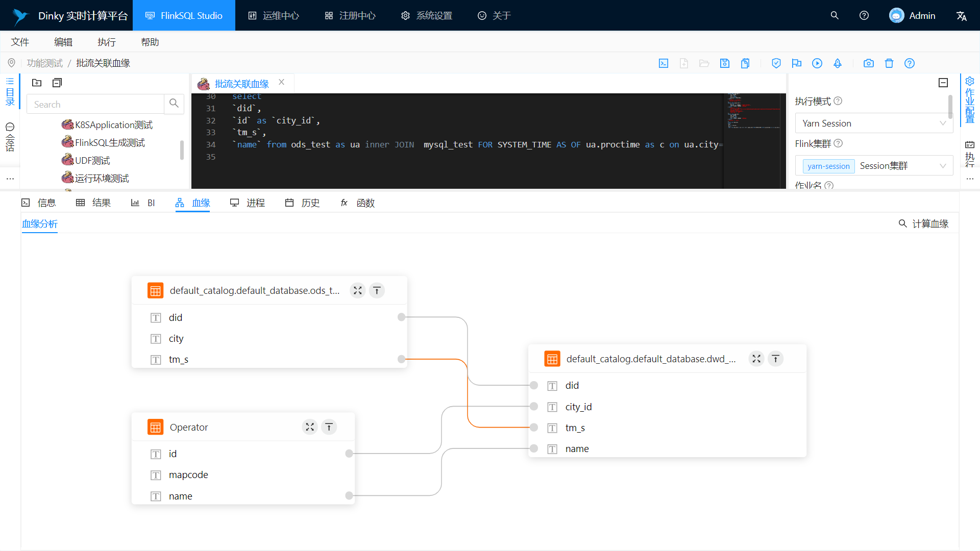Open 运维中心 in top navigation
Screen dimensions: 980x551
[x=274, y=16]
